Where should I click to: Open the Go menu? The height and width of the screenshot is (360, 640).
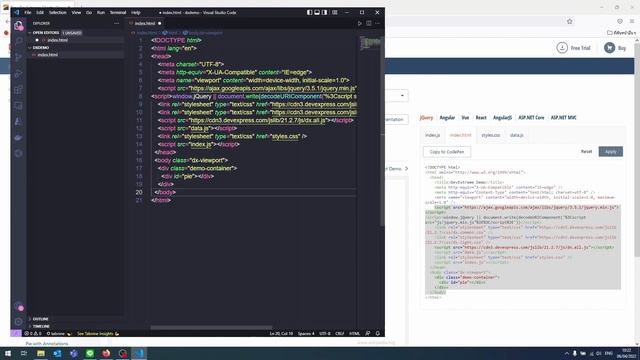tap(89, 13)
